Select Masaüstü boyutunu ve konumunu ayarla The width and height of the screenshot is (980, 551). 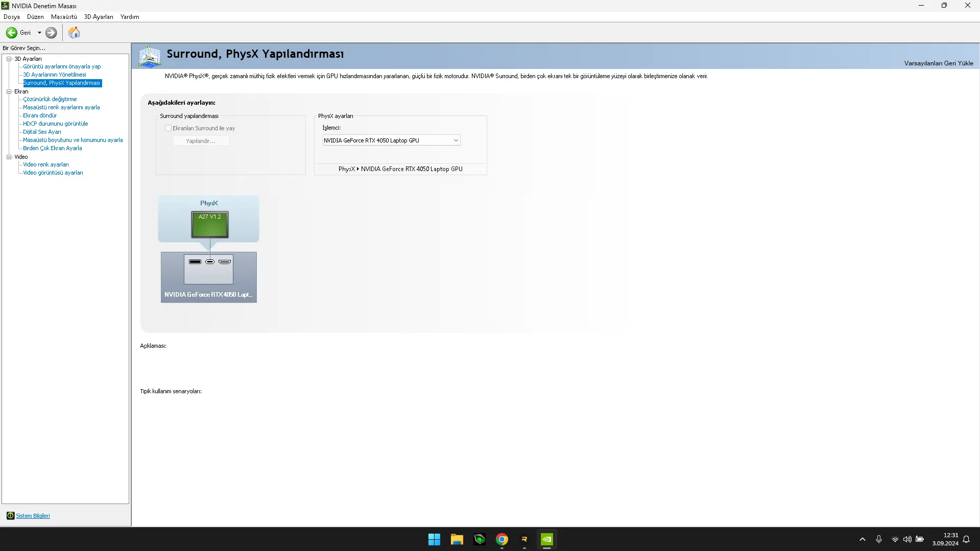[73, 140]
